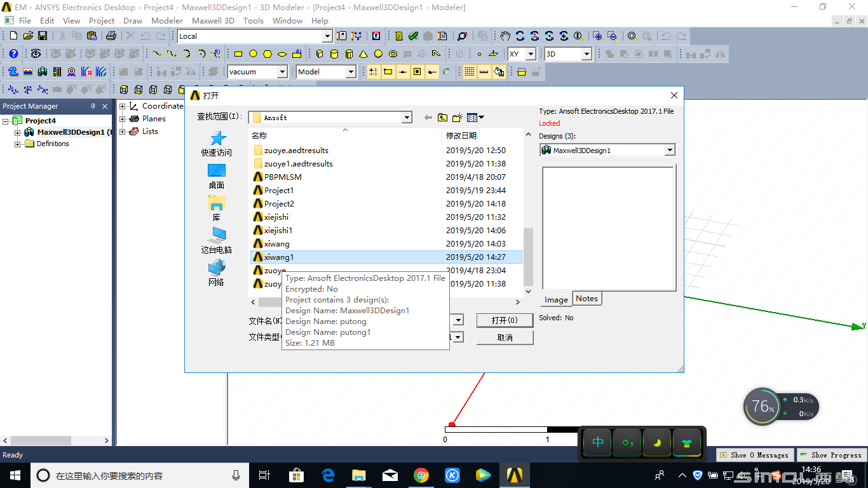Screen dimensions: 868x488
Task: Toggle the ruler display button
Action: coord(484,72)
